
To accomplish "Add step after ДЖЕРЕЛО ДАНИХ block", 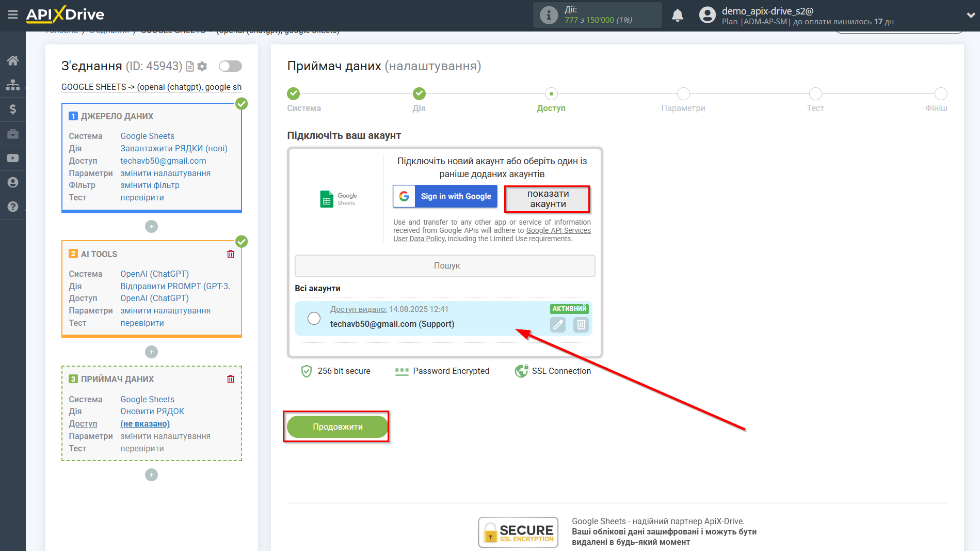I will point(151,226).
